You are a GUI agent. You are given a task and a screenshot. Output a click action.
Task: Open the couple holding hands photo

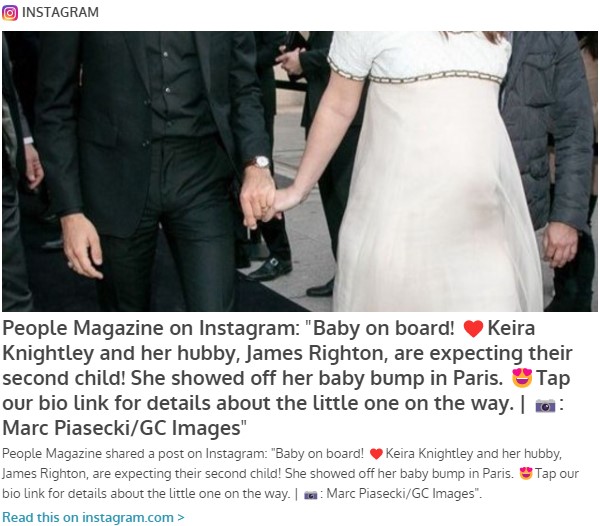point(300,171)
